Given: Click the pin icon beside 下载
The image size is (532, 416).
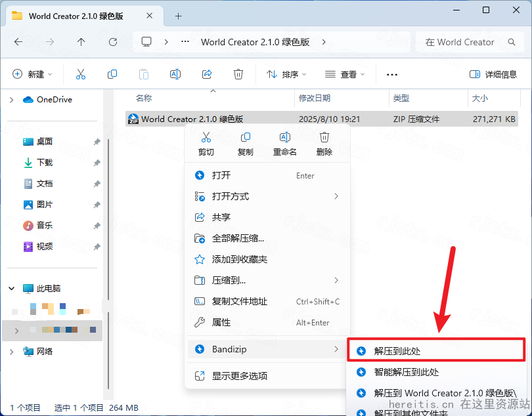Looking at the screenshot, I should pyautogui.click(x=97, y=163).
